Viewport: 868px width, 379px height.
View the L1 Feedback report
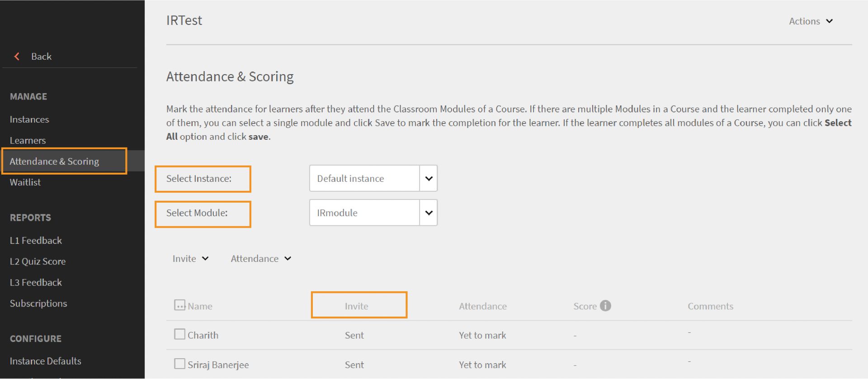[36, 241]
